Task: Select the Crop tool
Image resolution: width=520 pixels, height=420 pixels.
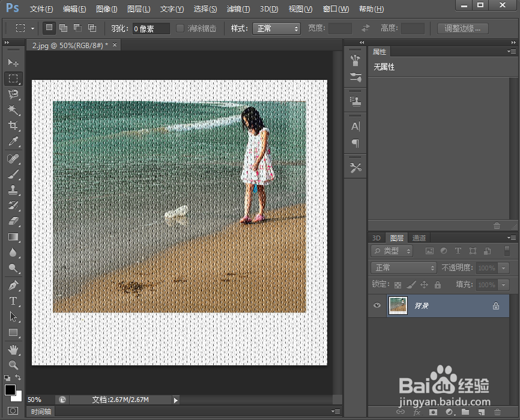Action: tap(13, 126)
